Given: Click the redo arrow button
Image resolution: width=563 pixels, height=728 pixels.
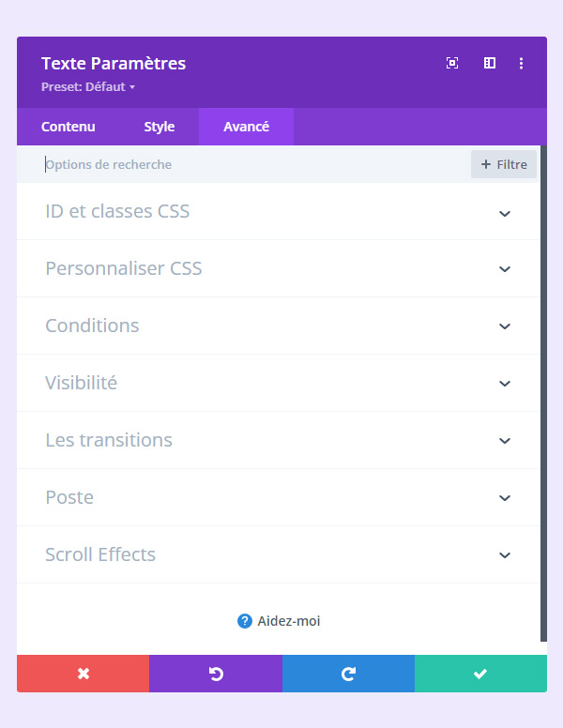Looking at the screenshot, I should point(348,674).
